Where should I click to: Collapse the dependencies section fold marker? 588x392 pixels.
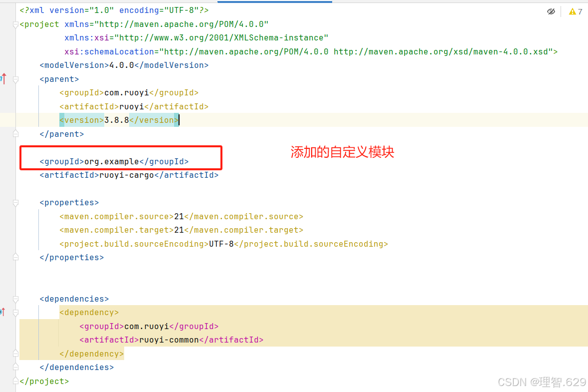coord(15,299)
